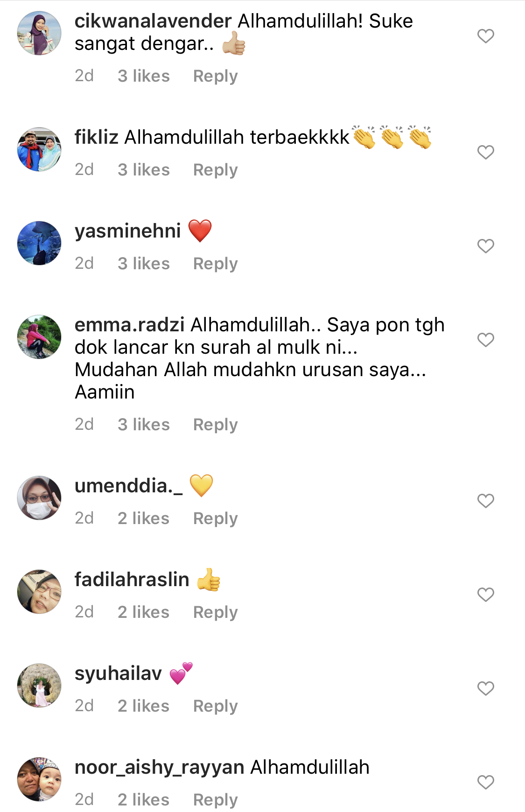View 3 likes on yasminehni's comment
This screenshot has width=525, height=812.
tap(144, 264)
